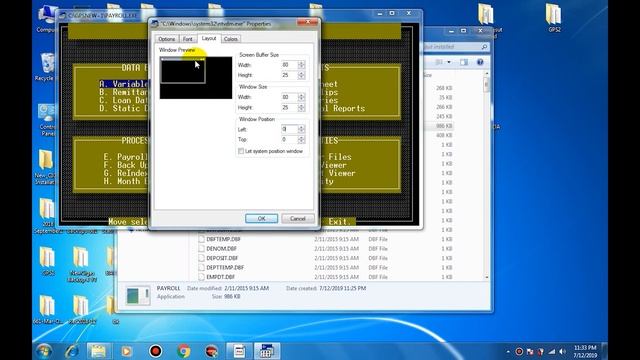The image size is (640, 360).
Task: Click taskbar clock showing 11:33 PM
Action: tap(585, 351)
